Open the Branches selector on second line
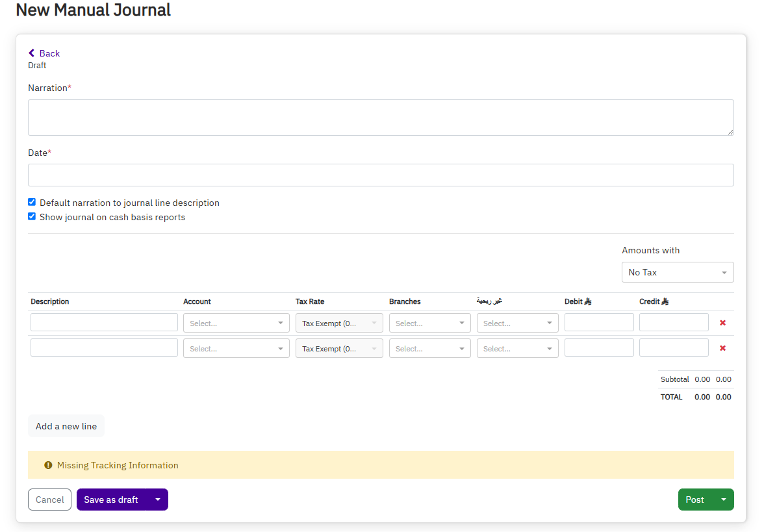 [x=429, y=348]
